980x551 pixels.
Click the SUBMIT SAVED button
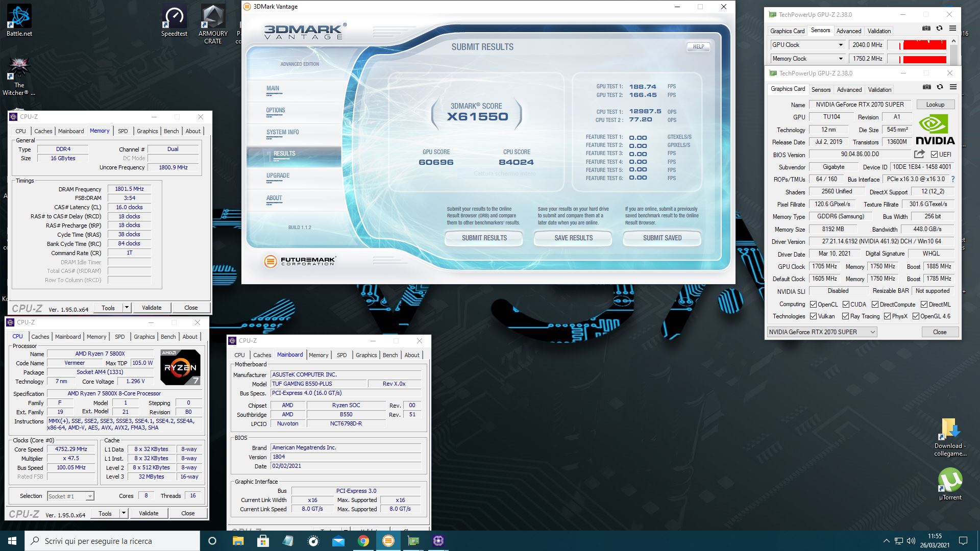(x=662, y=238)
